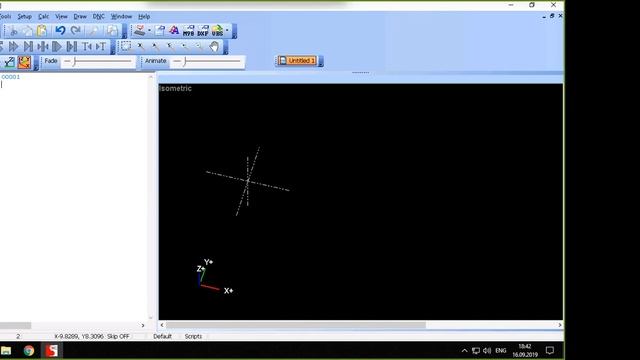Click the backplot horizontal scrollbar
The image size is (640, 360).
coord(296,325)
